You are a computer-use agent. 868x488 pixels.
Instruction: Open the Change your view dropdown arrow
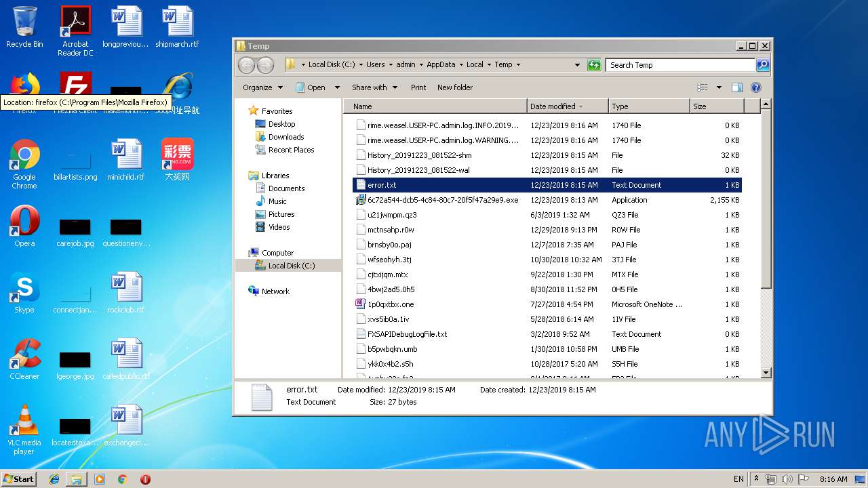click(719, 87)
